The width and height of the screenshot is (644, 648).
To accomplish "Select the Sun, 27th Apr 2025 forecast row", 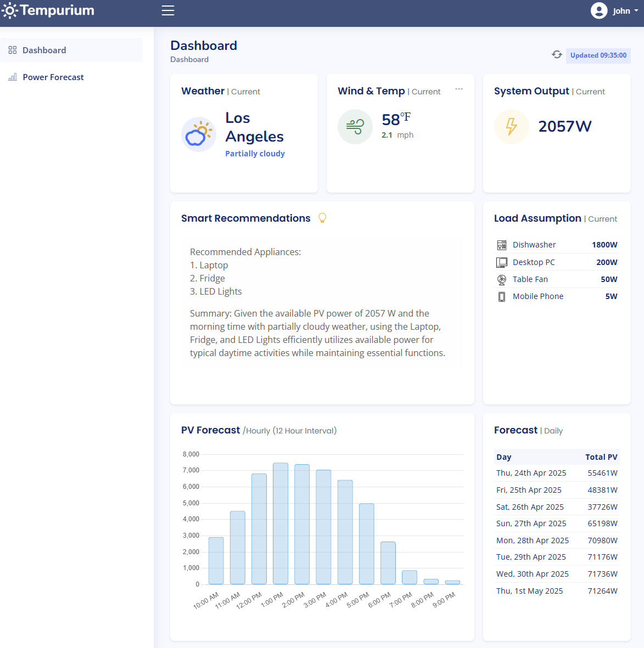I will click(x=556, y=523).
